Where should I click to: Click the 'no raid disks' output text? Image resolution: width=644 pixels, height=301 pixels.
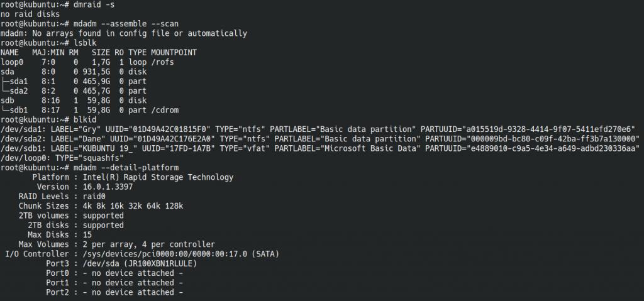coord(30,14)
